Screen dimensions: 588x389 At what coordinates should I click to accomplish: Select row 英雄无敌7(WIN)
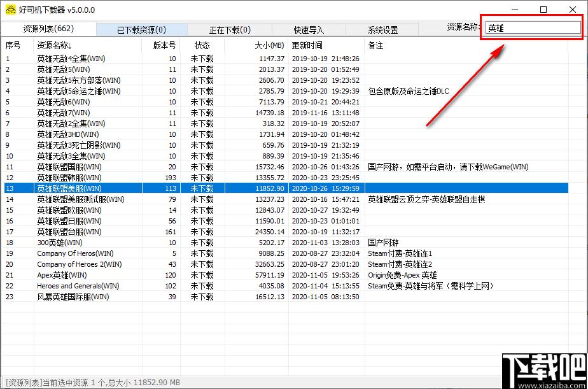(x=286, y=113)
